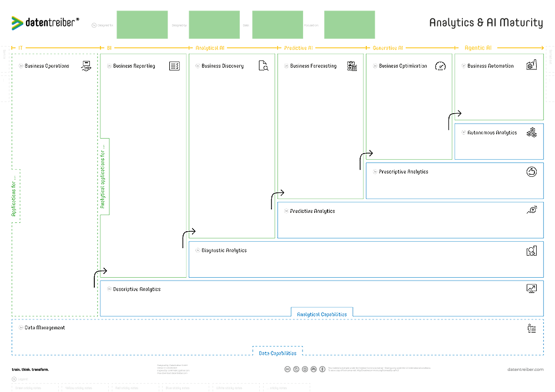Click the Business Reporting heading

[x=134, y=66]
